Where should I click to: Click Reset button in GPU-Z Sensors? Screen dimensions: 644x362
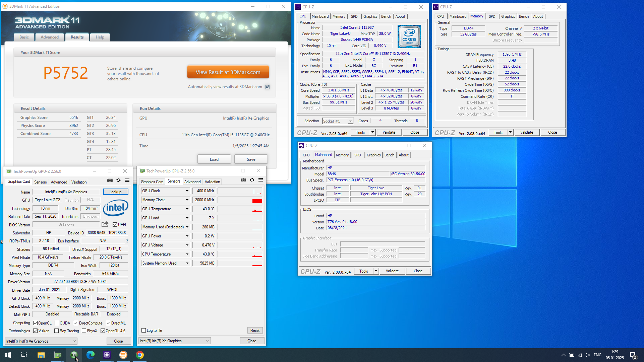(x=255, y=331)
